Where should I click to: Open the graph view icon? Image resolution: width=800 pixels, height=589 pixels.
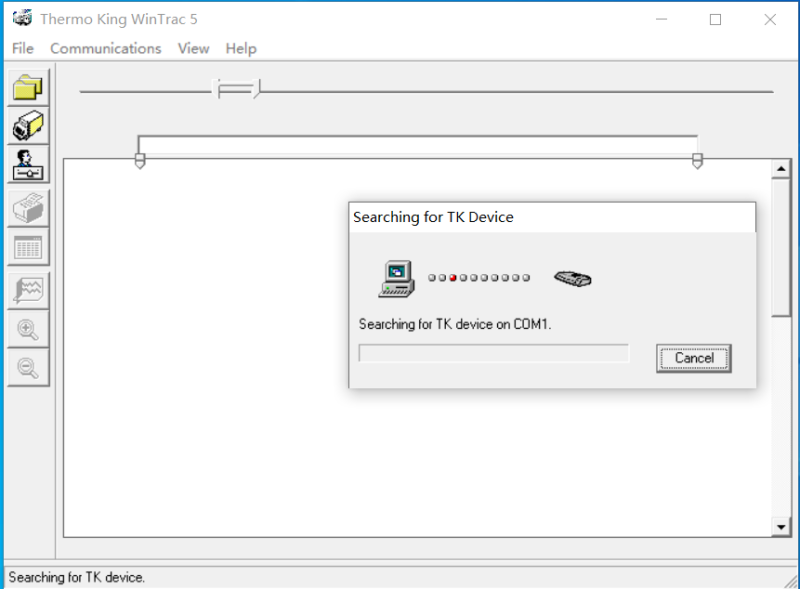coord(27,291)
